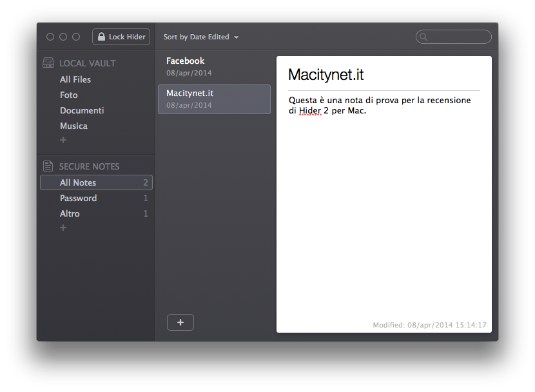Click the LOCAL VAULT header label
The image size is (535, 392).
[88, 63]
